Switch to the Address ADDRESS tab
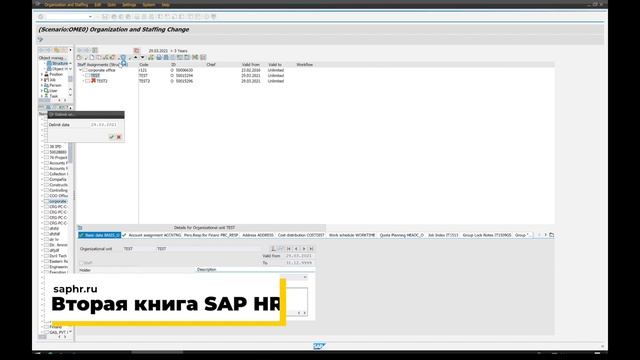This screenshot has height=360, width=640. [x=258, y=235]
